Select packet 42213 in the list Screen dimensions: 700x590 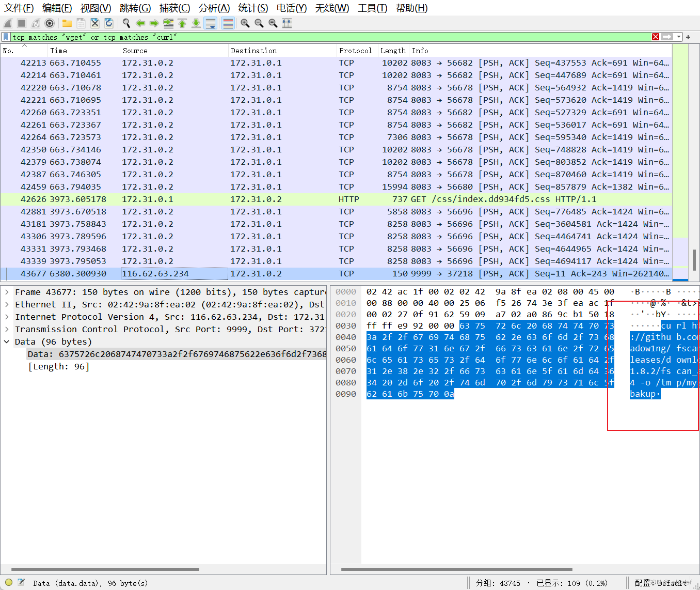click(336, 63)
